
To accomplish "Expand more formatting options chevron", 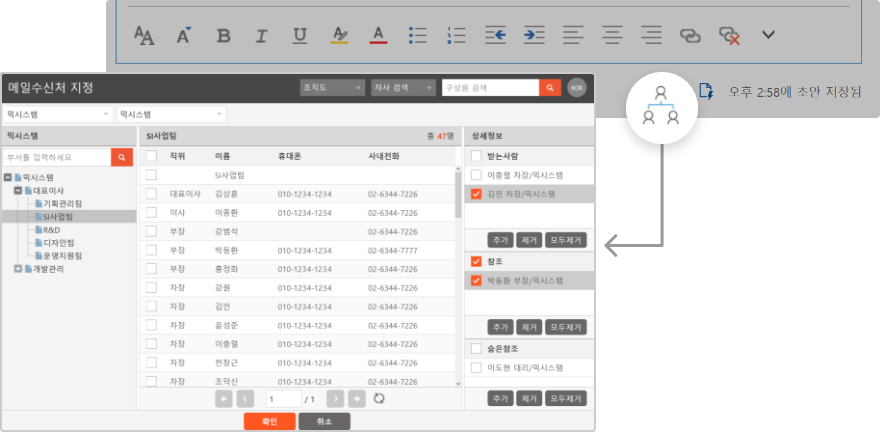I will (768, 35).
